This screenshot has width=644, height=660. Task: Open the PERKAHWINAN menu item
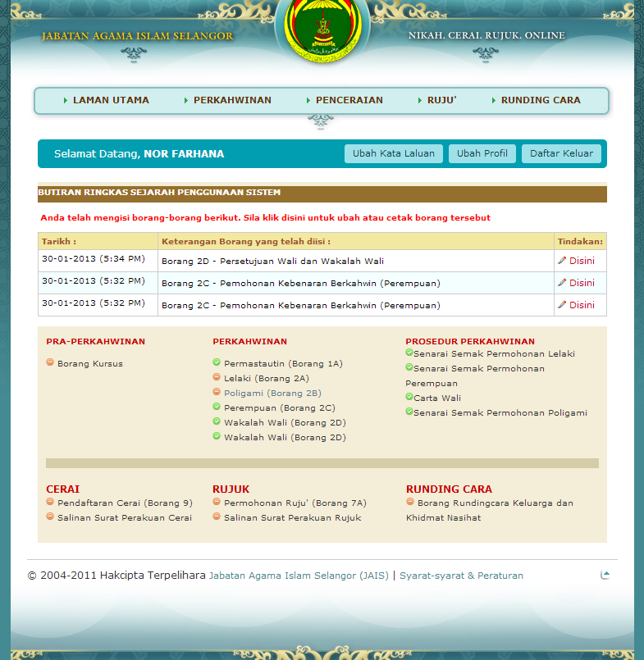click(x=232, y=100)
